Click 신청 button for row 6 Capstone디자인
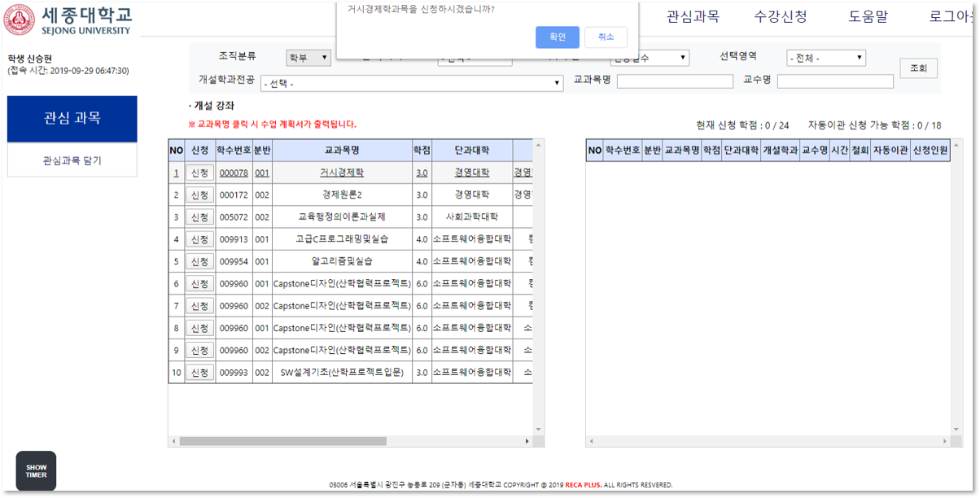This screenshot has height=498, width=980. (199, 283)
